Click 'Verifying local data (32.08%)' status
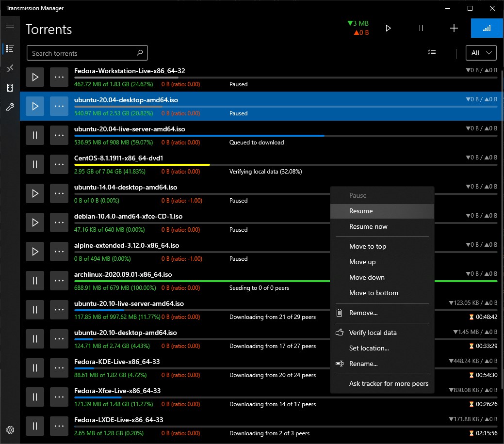This screenshot has height=444, width=504. (265, 172)
